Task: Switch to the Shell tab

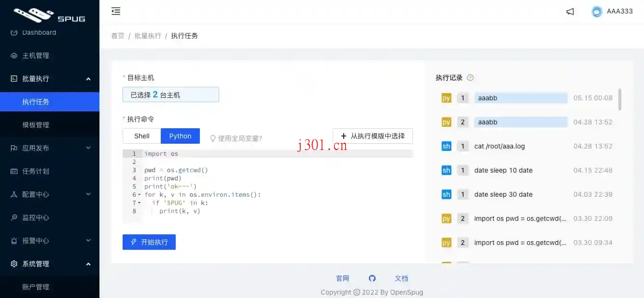Action: point(141,135)
